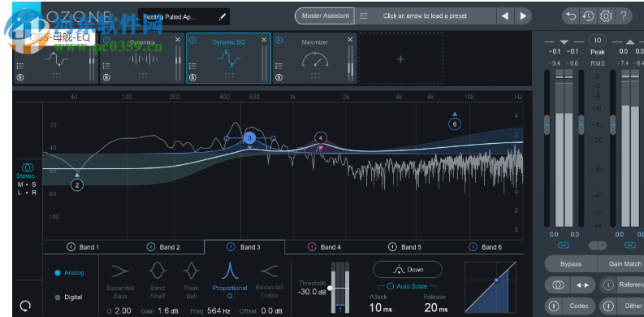Solo the Dynamics module

[106, 77]
